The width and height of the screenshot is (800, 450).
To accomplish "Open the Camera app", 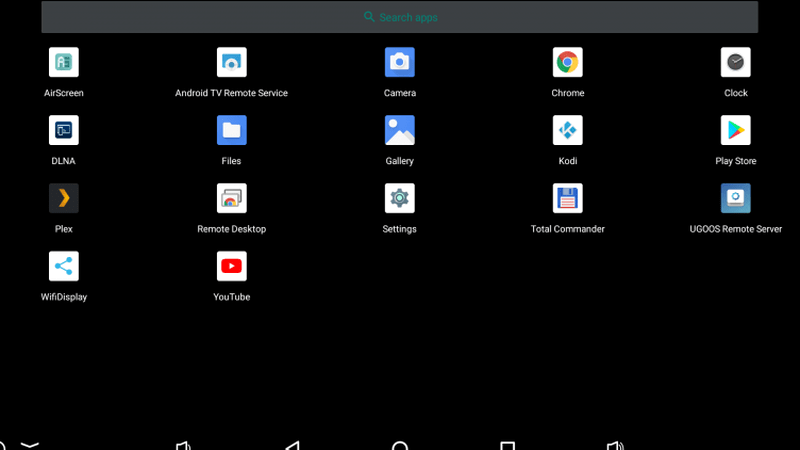I will click(399, 62).
